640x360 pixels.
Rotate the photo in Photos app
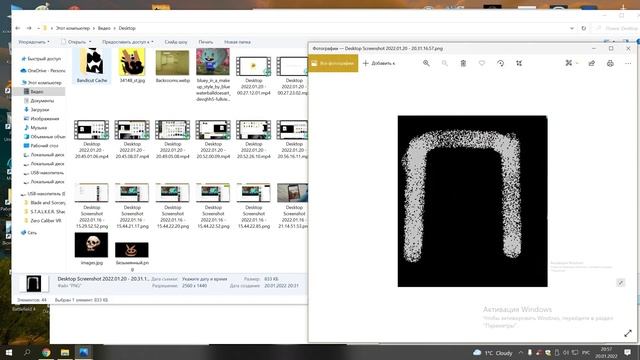click(x=500, y=63)
